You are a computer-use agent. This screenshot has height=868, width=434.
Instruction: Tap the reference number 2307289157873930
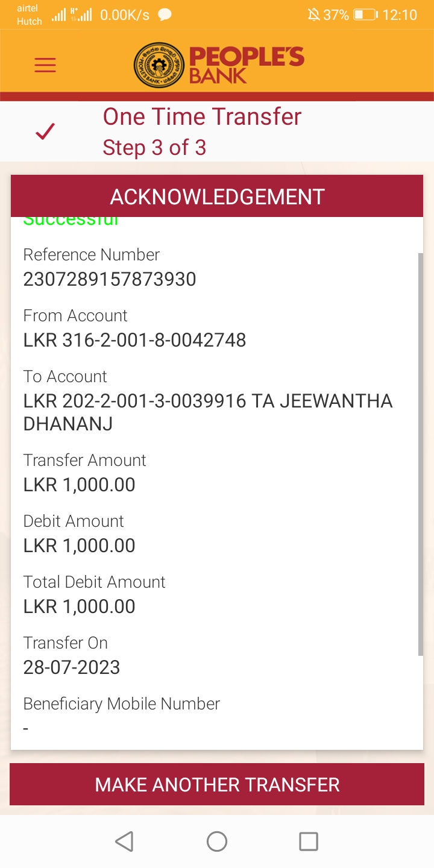[110, 280]
